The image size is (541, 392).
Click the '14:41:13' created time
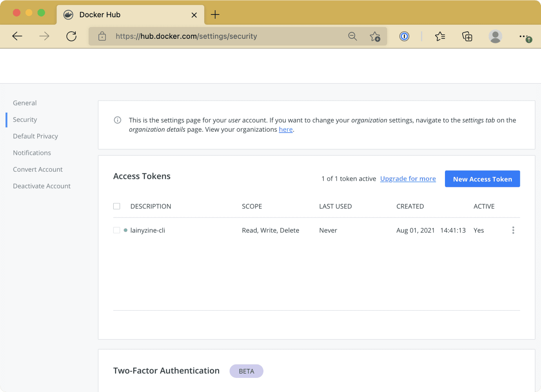pos(453,230)
